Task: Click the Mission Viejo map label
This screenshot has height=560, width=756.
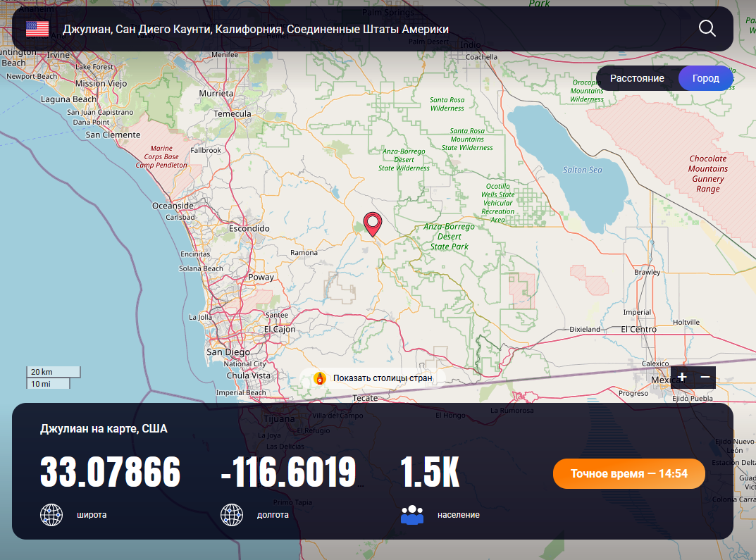Action: (101, 83)
